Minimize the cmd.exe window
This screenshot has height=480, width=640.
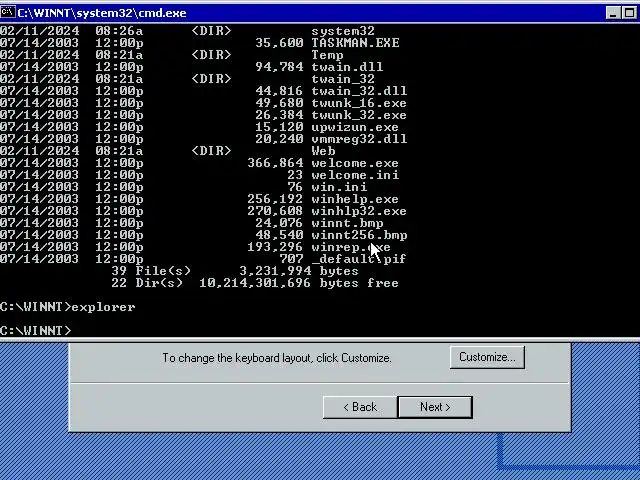(613, 13)
